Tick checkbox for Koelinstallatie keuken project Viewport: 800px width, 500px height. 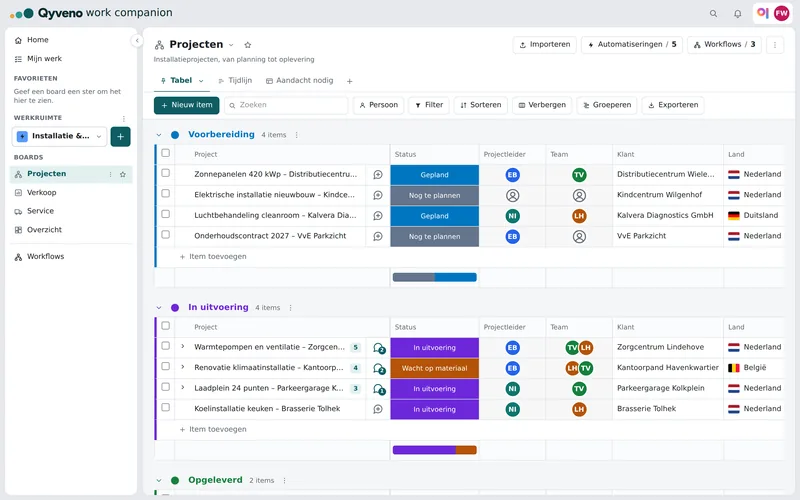[165, 407]
